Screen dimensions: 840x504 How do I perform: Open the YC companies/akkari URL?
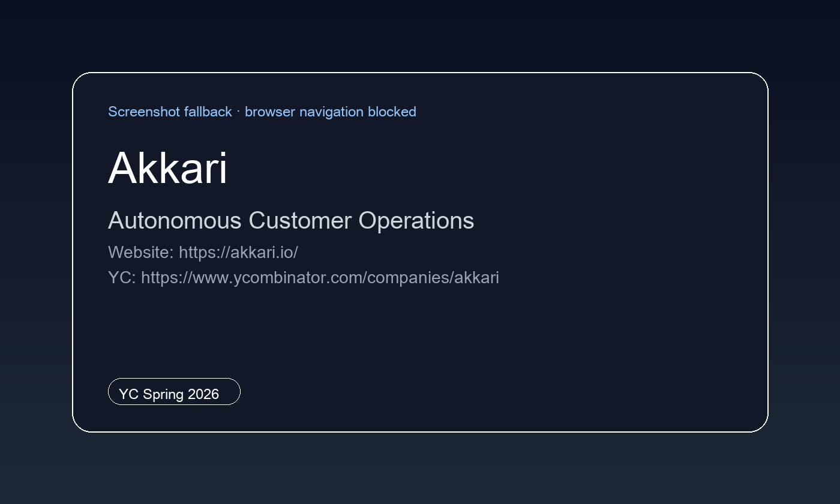tap(320, 278)
